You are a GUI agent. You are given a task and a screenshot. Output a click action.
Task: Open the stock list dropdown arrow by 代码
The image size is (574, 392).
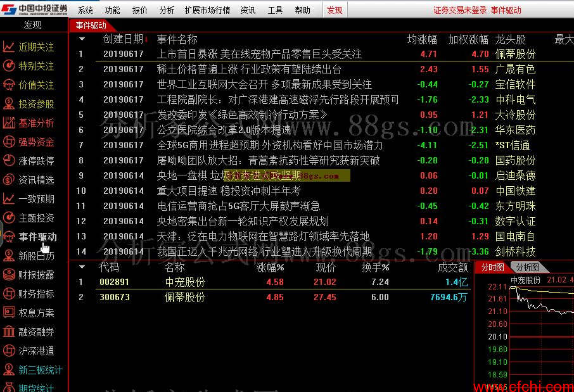coord(82,267)
